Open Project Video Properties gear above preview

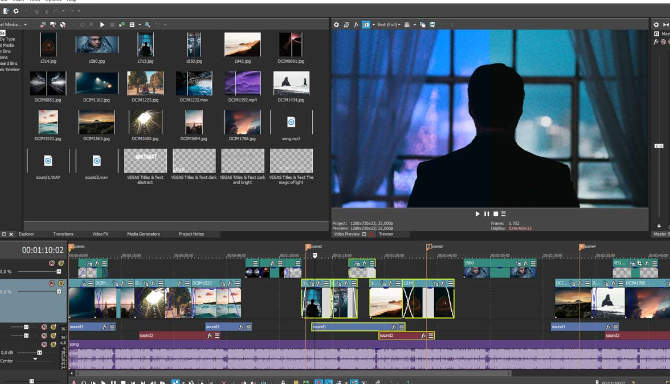pos(336,25)
